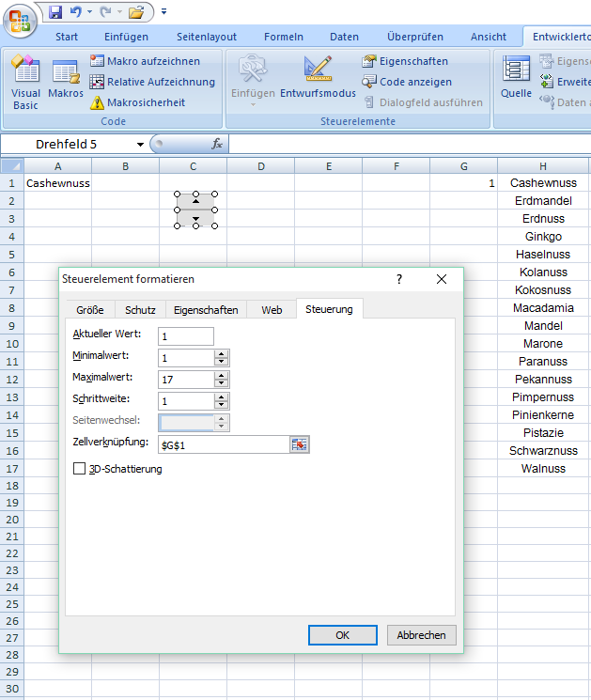Screen dimensions: 591x700
Task: Start Makro aufzeichnen recording
Action: [x=145, y=61]
